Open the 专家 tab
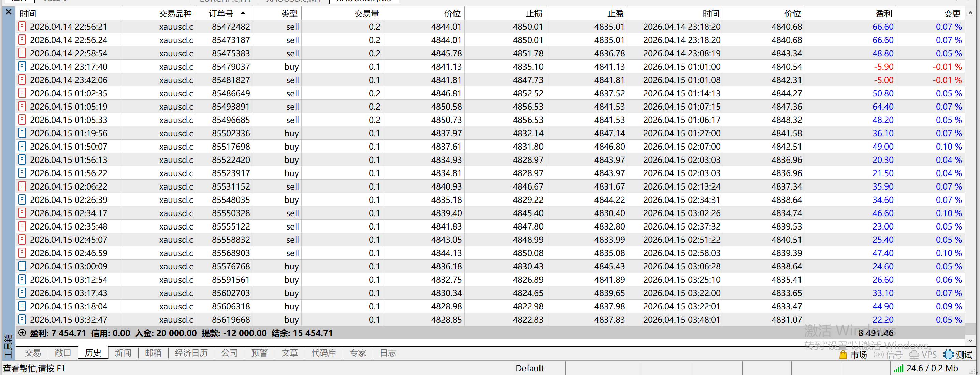 click(358, 353)
